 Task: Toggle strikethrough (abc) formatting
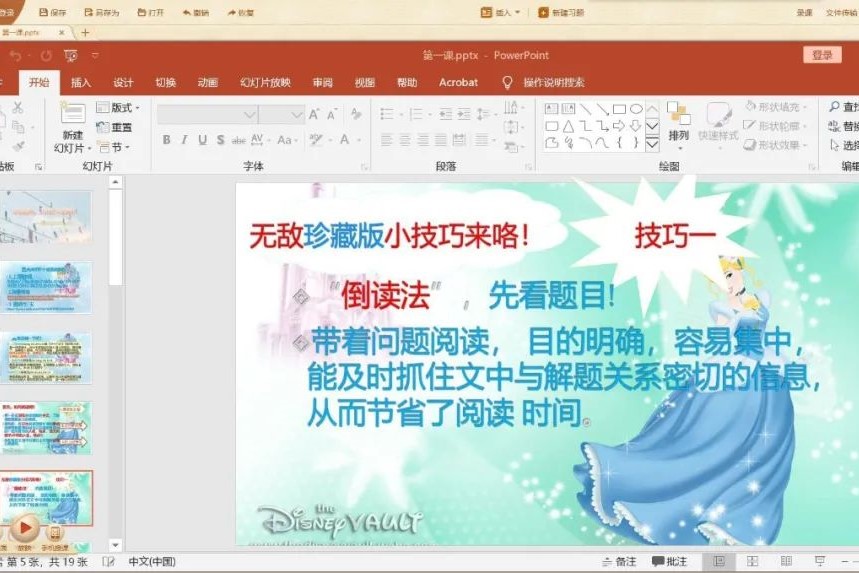click(x=238, y=141)
